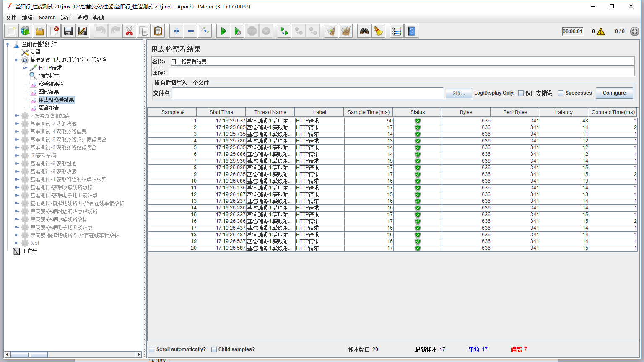Create a new test plan via toolbar
This screenshot has height=362, width=644.
pyautogui.click(x=11, y=31)
